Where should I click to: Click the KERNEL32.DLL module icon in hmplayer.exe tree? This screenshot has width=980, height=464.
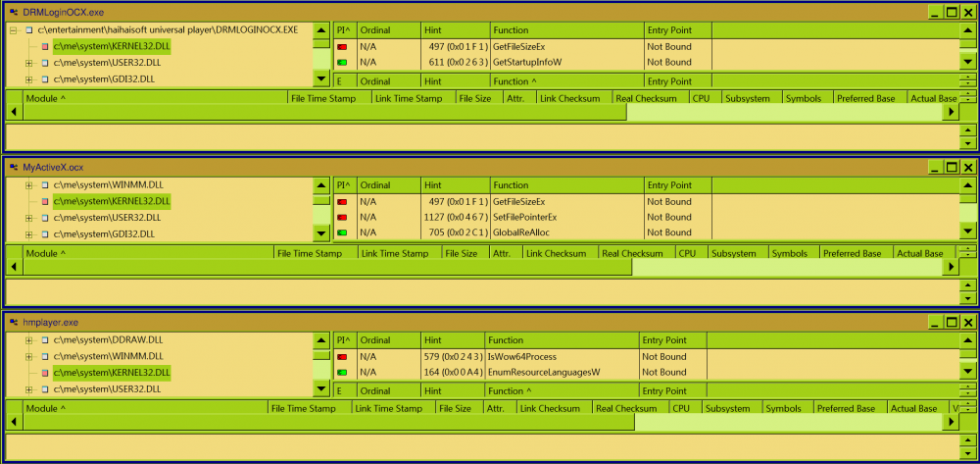(x=44, y=373)
